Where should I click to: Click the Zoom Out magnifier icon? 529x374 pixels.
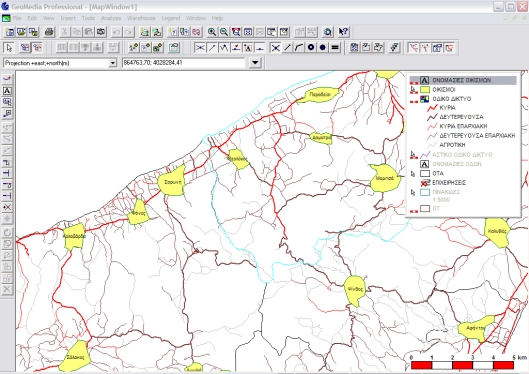click(x=224, y=32)
